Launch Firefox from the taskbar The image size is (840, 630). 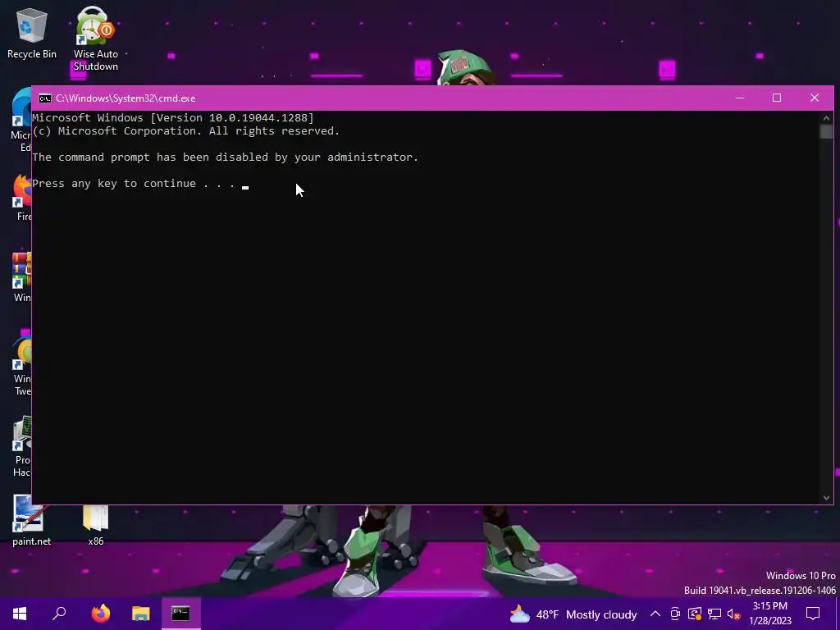(100, 614)
